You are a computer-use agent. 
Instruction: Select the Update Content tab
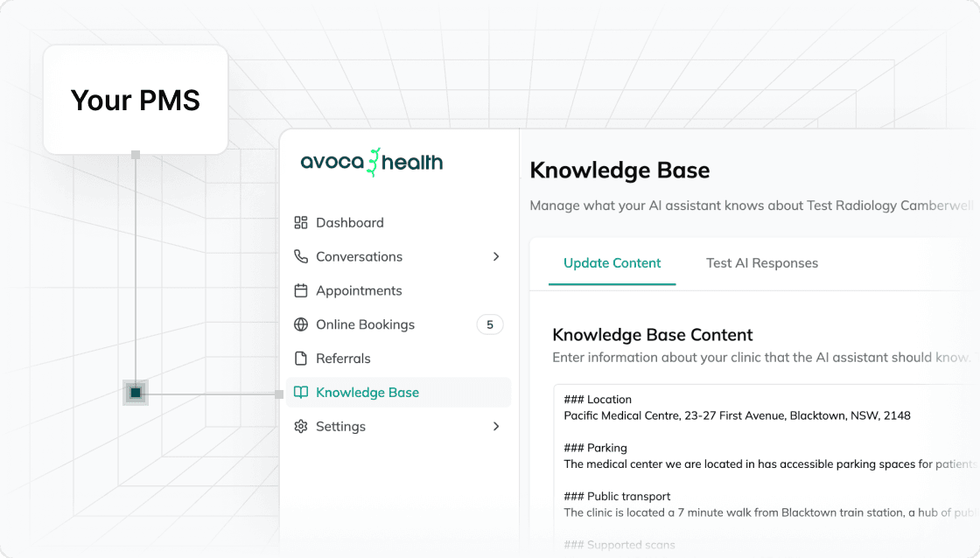coord(612,262)
